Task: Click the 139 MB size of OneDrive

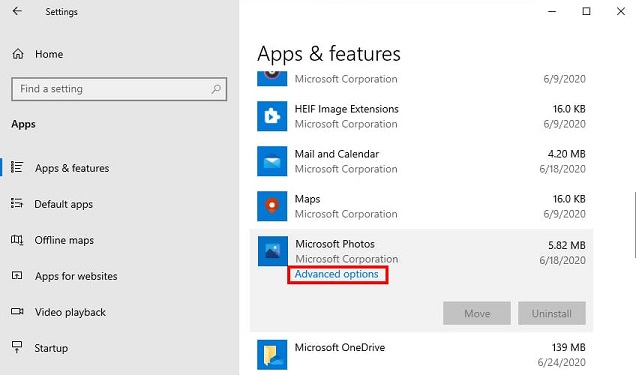Action: (x=568, y=347)
